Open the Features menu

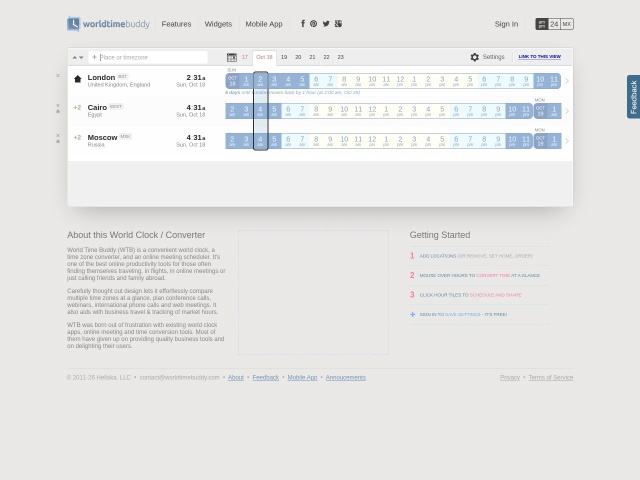point(176,24)
